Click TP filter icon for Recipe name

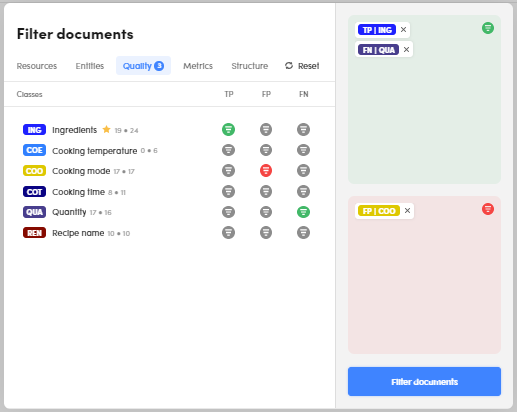point(228,232)
